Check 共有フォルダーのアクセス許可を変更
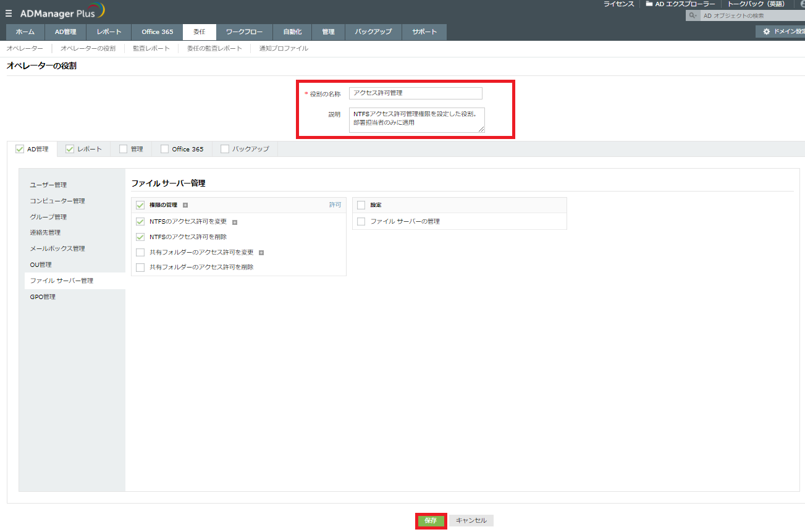Screen dimensions: 805x532 (x=140, y=252)
